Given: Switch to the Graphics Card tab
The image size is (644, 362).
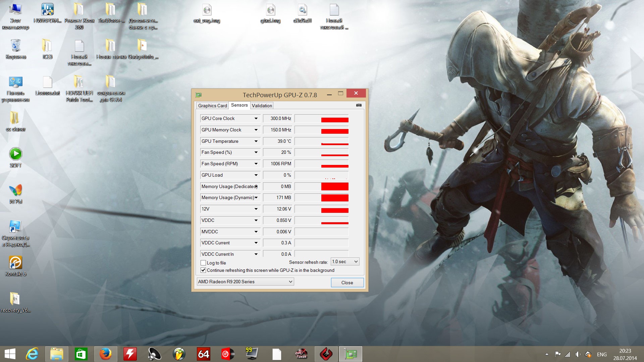Looking at the screenshot, I should point(212,106).
